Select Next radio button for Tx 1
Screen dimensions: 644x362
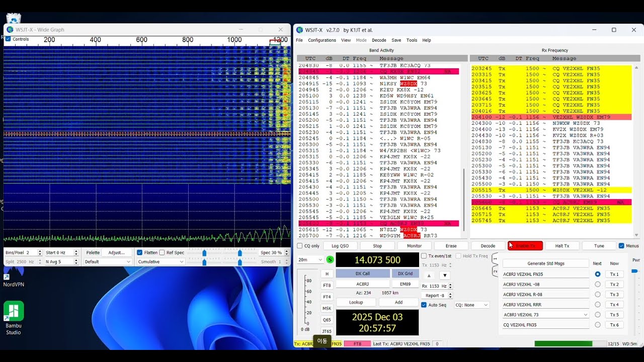coord(598,275)
